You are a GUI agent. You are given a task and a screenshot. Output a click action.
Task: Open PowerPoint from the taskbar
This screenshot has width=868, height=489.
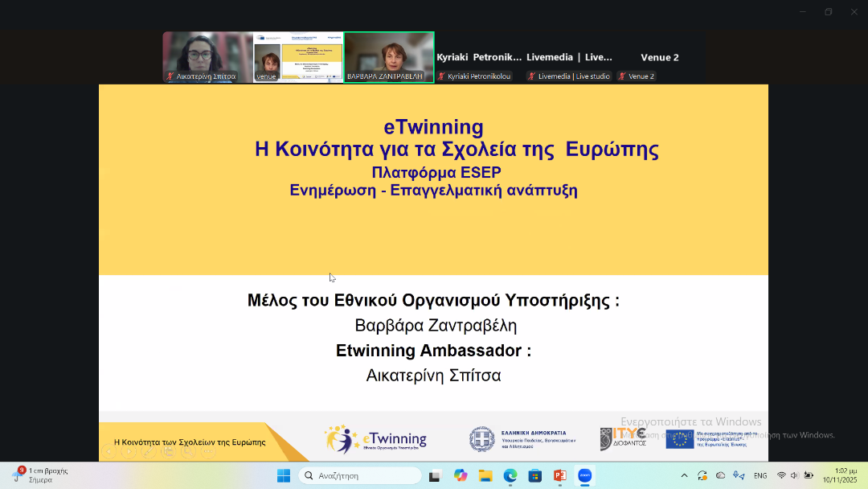coord(560,475)
